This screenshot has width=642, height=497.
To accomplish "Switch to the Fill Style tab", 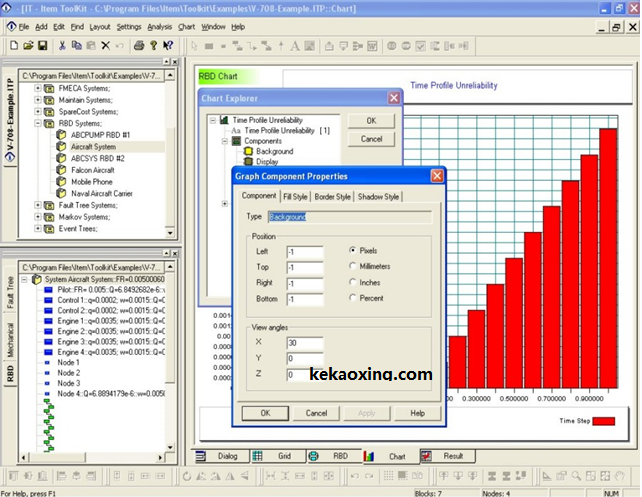I will (x=296, y=197).
